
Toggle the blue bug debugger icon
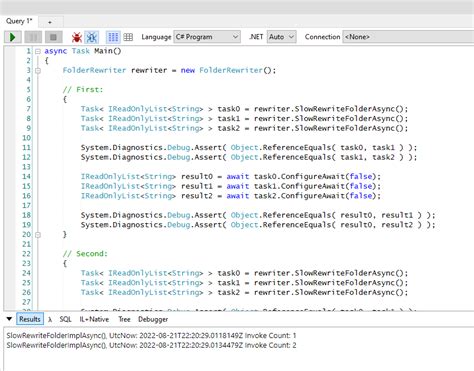point(92,37)
